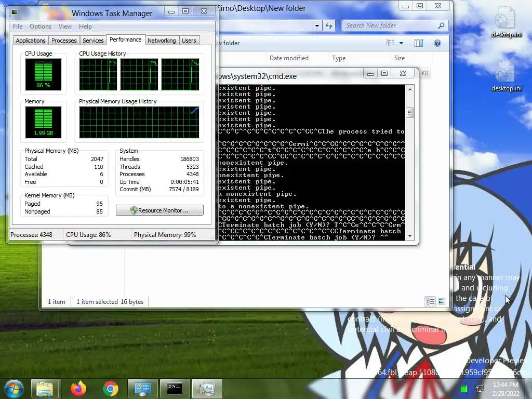Screen dimensions: 532x399
Task: Switch to the Services tab
Action: 93,41
